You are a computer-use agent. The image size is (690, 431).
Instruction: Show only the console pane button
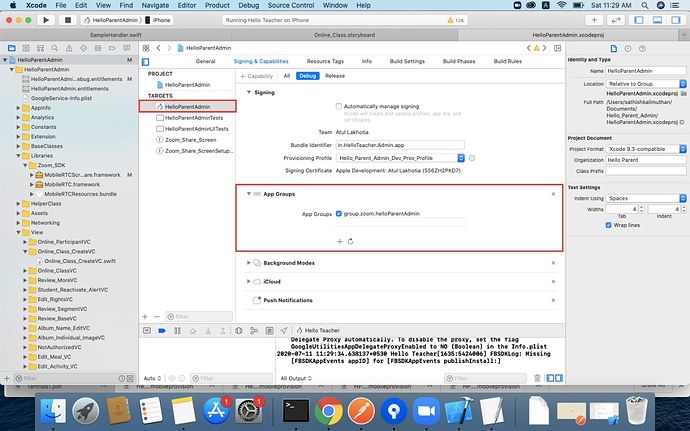point(558,378)
